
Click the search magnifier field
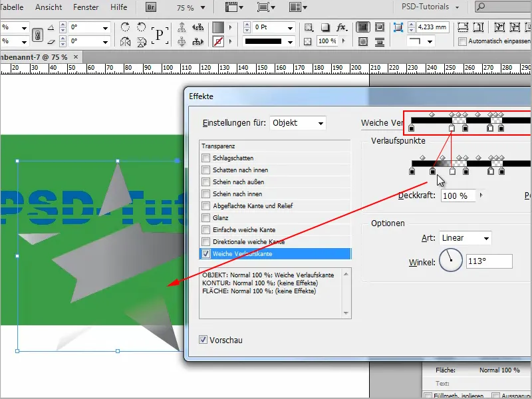tap(503, 7)
